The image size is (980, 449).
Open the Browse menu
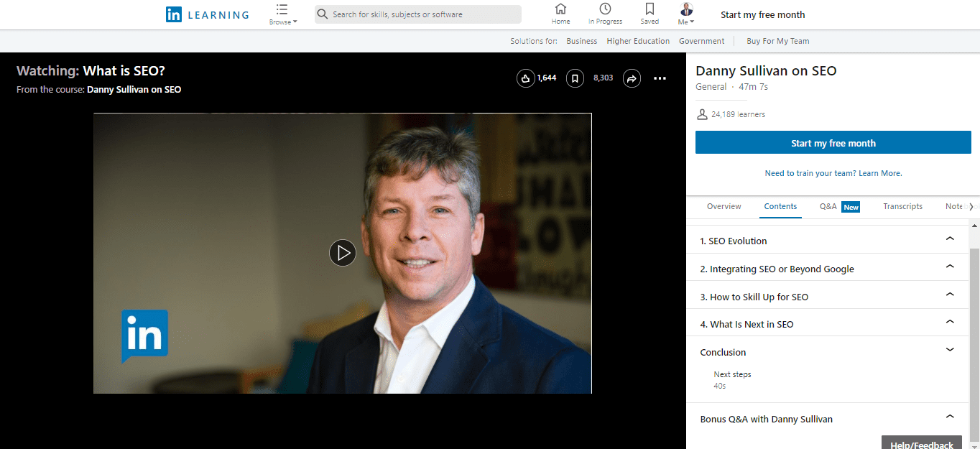tap(282, 14)
